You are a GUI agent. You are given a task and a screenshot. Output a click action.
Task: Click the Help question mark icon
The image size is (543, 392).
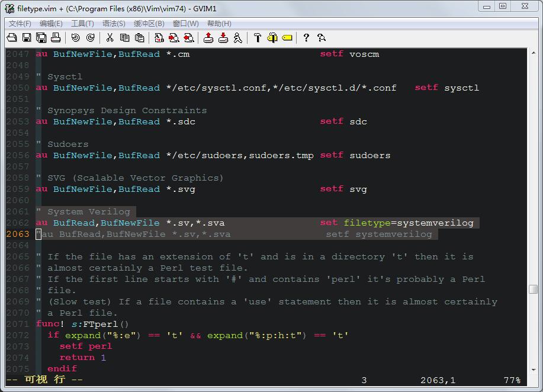[306, 37]
